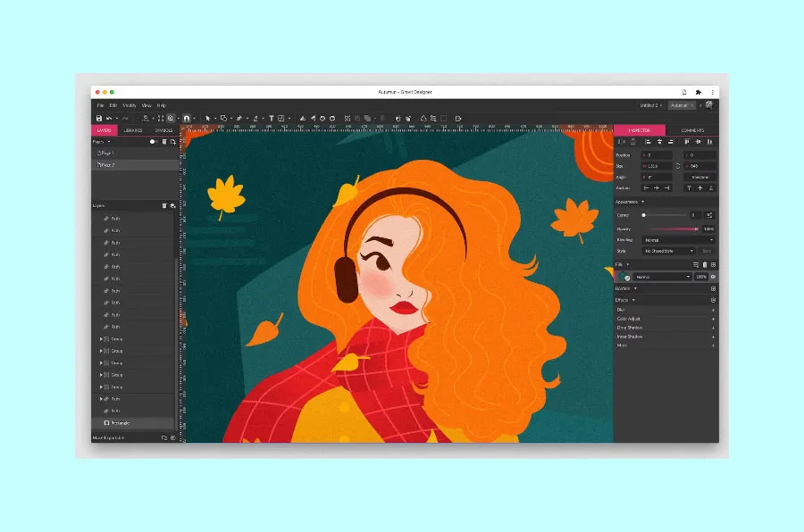Select the Pointer tool in the toolbar
The width and height of the screenshot is (804, 532).
pyautogui.click(x=208, y=117)
